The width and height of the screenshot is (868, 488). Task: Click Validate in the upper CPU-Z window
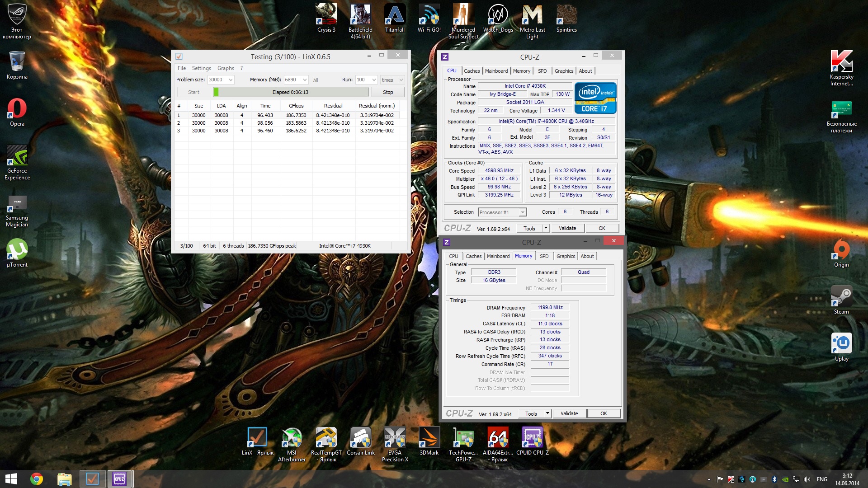pyautogui.click(x=567, y=228)
